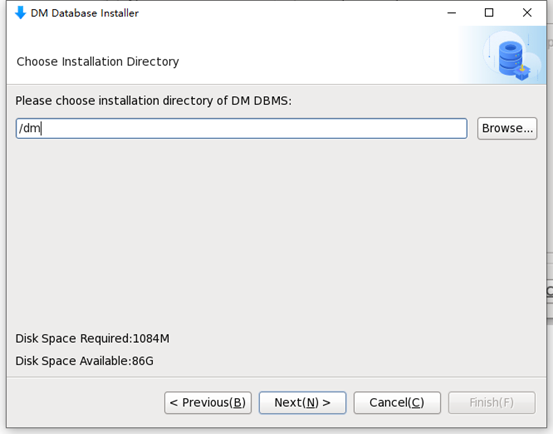This screenshot has height=434, width=553.
Task: Select the 'Disk Space Required:1084M' text
Action: pyautogui.click(x=92, y=338)
